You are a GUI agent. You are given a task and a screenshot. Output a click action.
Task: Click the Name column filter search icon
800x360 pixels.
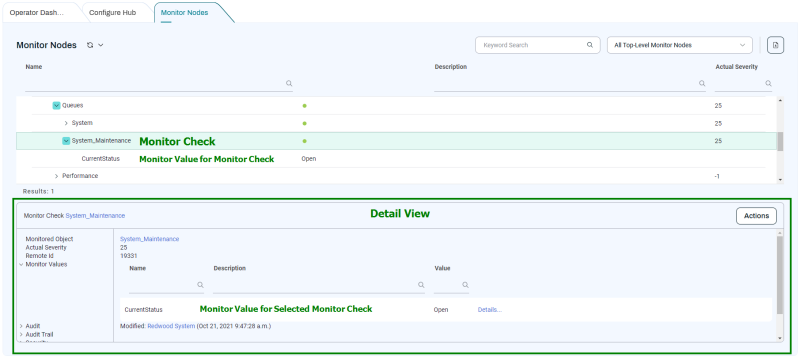click(289, 83)
